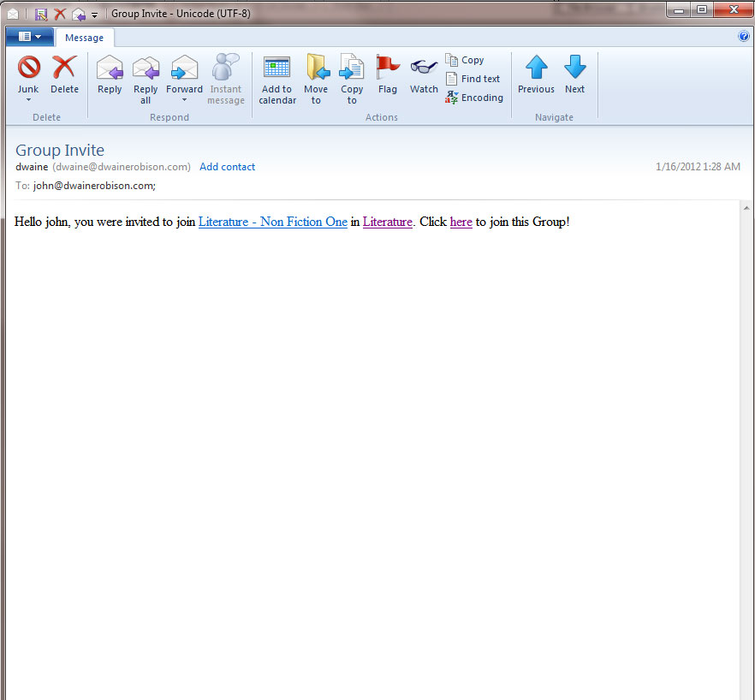Click the envelope window icon in title bar
755x700 pixels.
pos(13,14)
